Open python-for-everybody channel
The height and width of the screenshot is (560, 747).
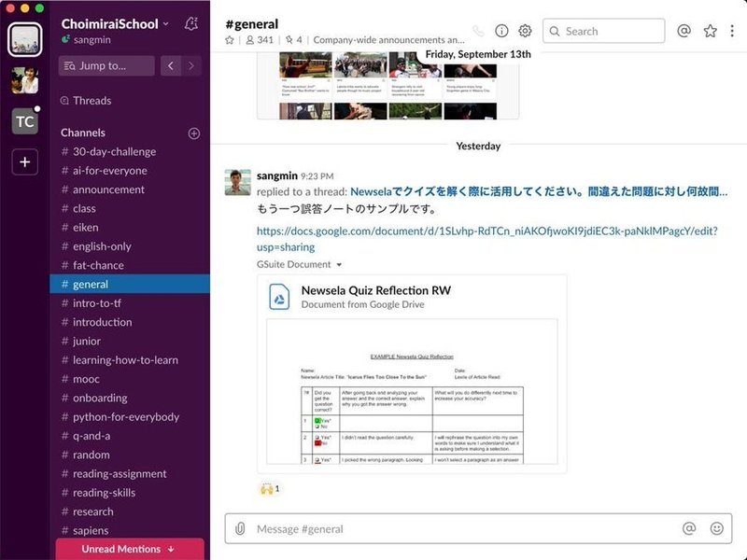click(130, 417)
